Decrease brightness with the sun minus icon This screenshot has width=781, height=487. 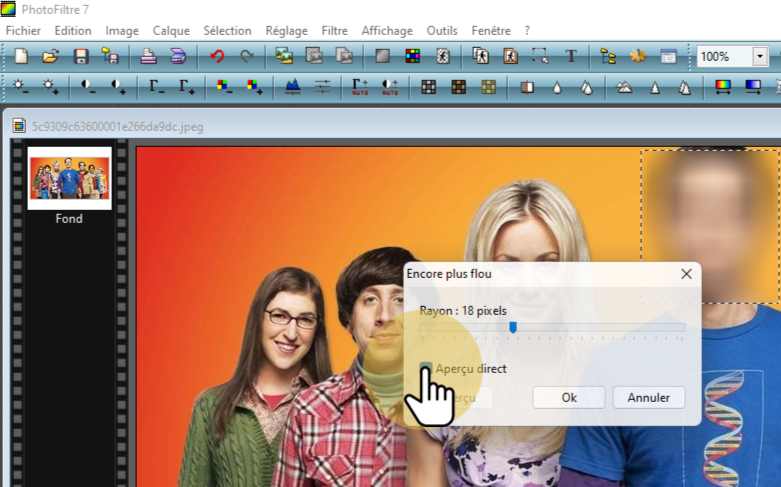pyautogui.click(x=20, y=87)
